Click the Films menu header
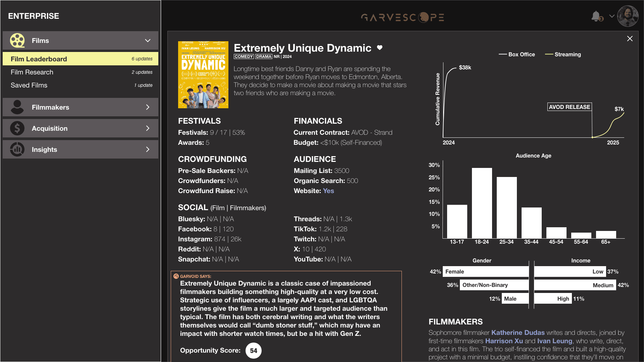Image resolution: width=644 pixels, height=362 pixels. pyautogui.click(x=80, y=41)
